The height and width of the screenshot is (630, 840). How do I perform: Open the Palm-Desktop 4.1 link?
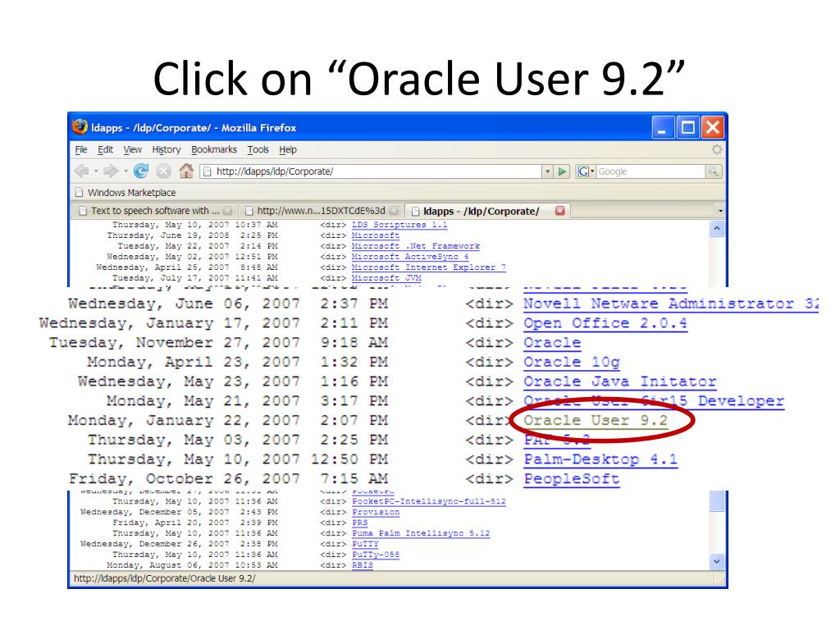point(600,459)
